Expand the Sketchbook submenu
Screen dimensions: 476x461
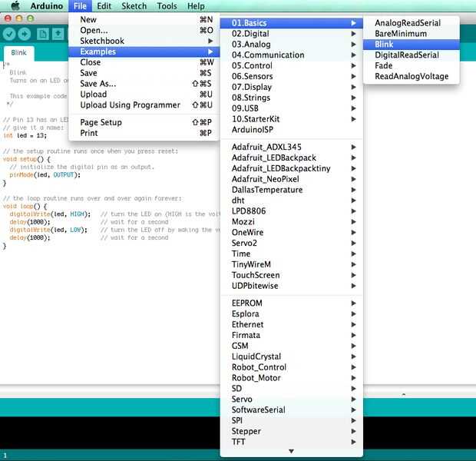[144, 41]
